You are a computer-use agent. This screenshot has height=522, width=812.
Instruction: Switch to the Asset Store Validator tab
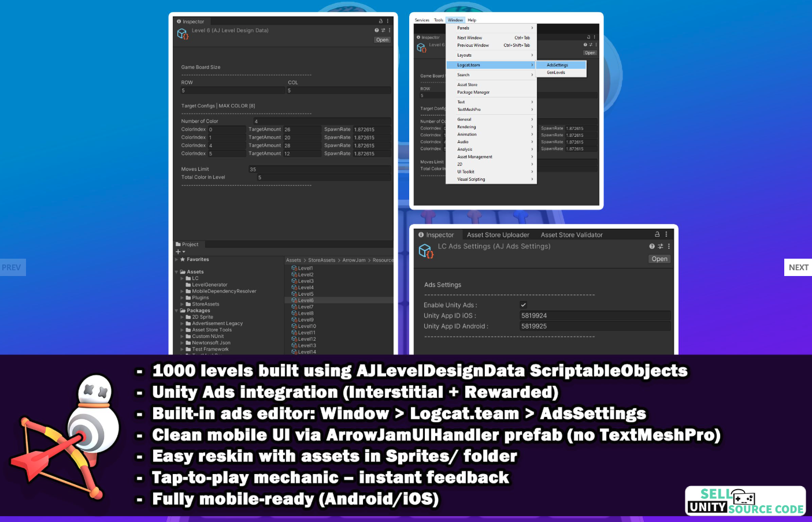572,235
